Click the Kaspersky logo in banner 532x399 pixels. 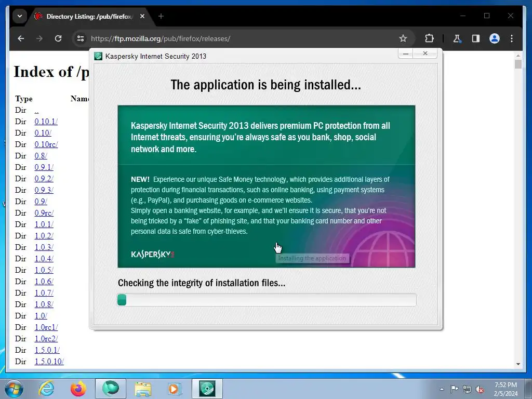point(152,254)
